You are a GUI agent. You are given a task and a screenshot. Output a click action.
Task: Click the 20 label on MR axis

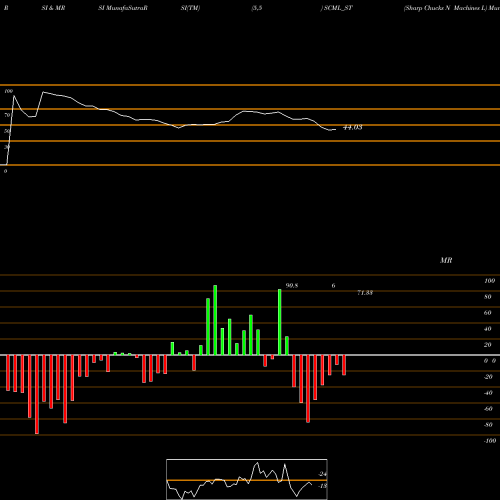[488, 345]
